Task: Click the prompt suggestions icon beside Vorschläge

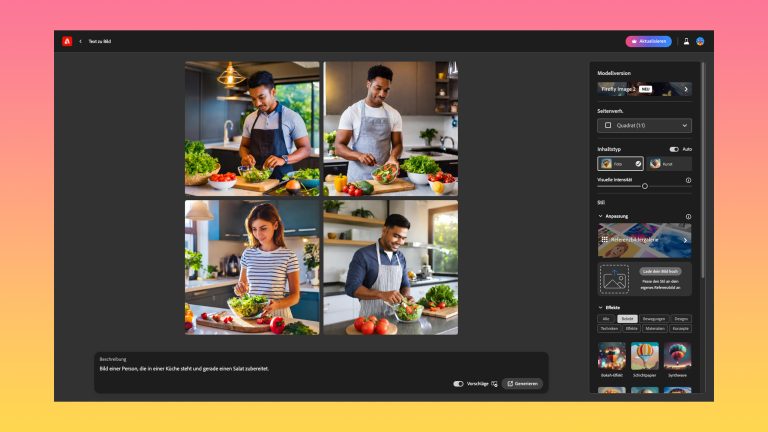Action: click(x=494, y=383)
